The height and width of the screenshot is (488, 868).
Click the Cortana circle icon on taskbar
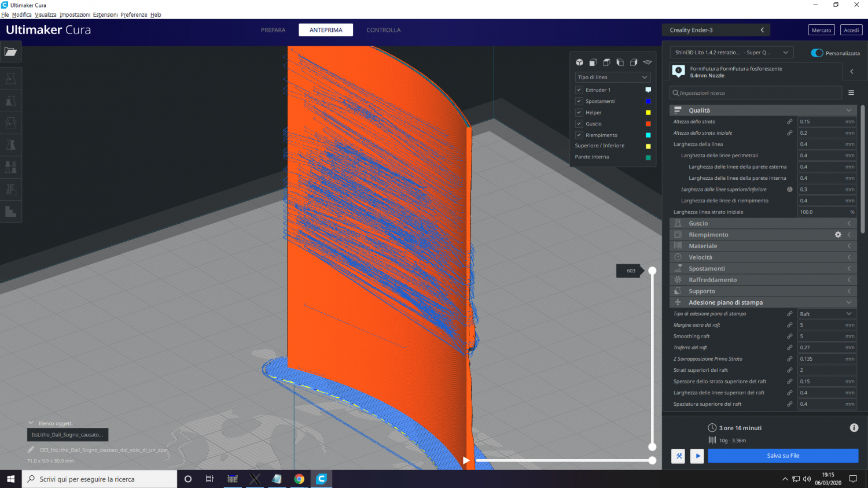(187, 479)
